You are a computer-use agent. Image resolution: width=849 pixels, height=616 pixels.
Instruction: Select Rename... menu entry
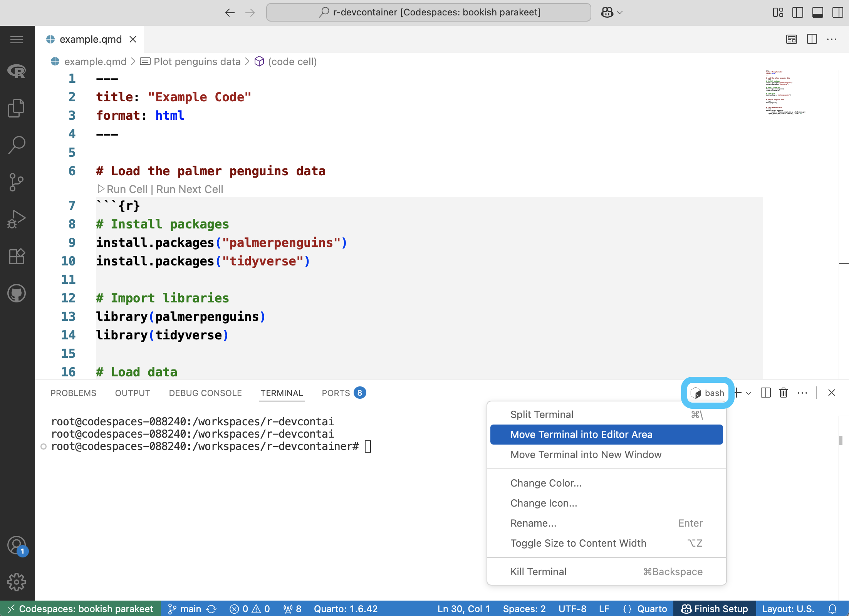(606, 523)
